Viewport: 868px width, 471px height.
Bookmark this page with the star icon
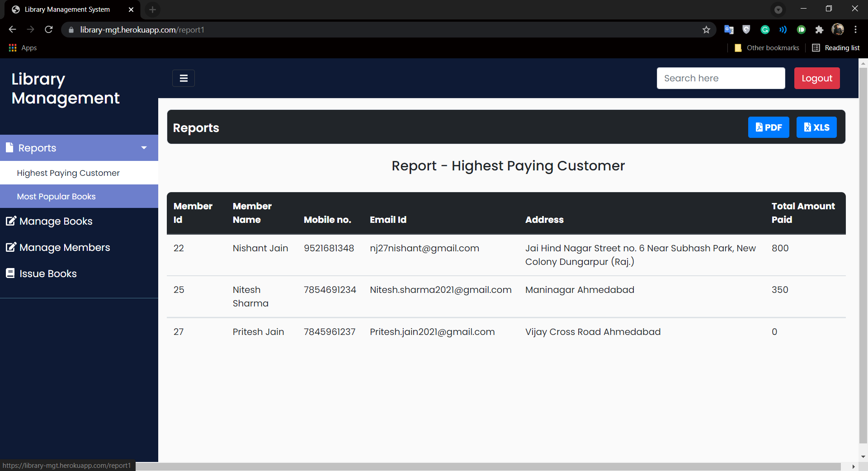tap(706, 30)
